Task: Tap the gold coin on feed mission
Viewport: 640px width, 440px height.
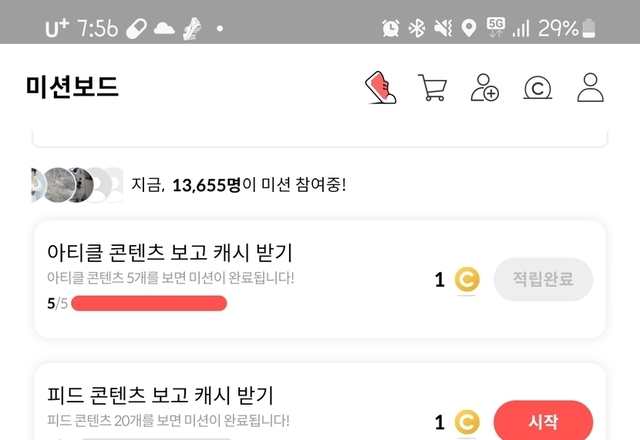Action: (466, 421)
